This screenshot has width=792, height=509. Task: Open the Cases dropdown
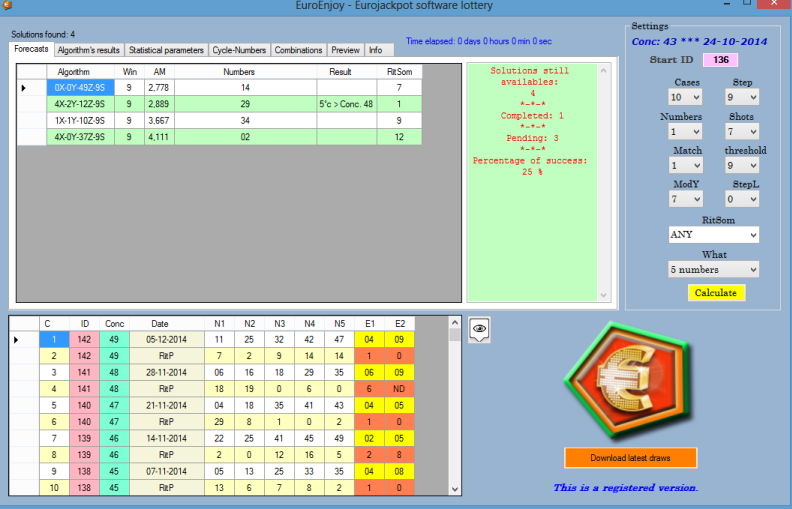(685, 97)
